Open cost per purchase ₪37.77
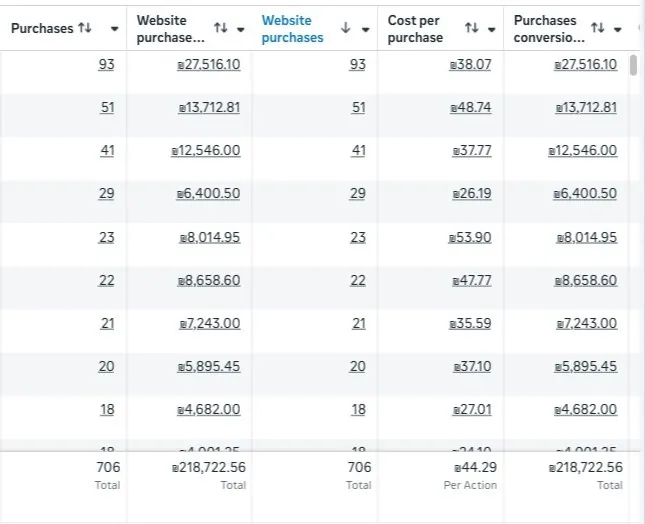645x524 pixels. point(472,151)
